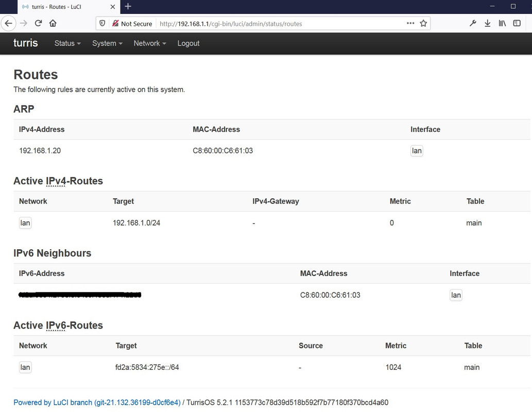
Task: Toggle the browser sidebar icon
Action: 517,23
